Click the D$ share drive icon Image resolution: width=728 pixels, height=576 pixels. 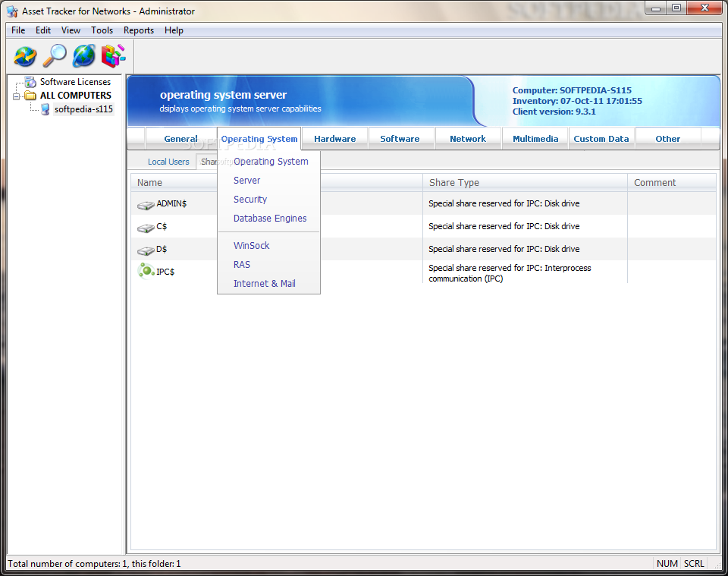(146, 250)
